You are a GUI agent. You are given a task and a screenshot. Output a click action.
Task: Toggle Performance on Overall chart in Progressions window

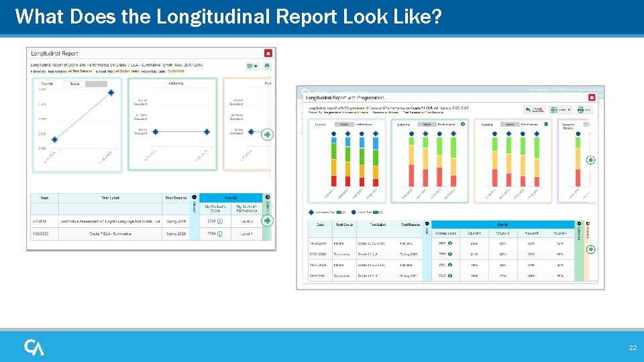point(364,125)
